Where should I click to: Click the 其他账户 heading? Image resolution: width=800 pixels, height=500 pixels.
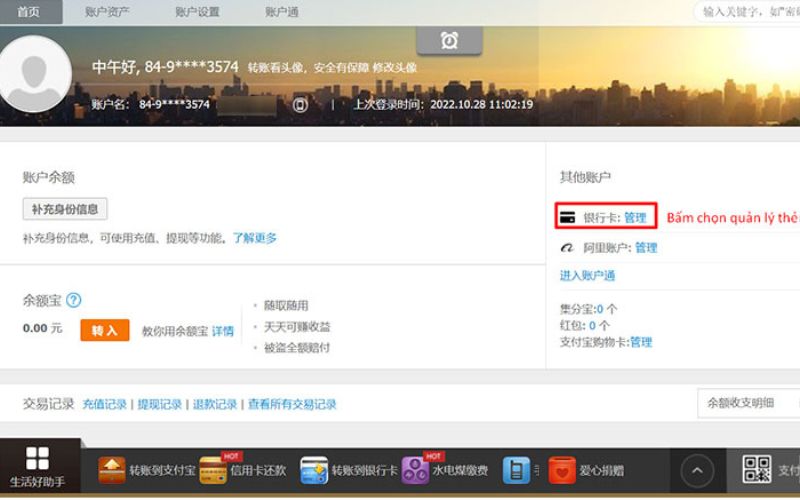pos(585,177)
